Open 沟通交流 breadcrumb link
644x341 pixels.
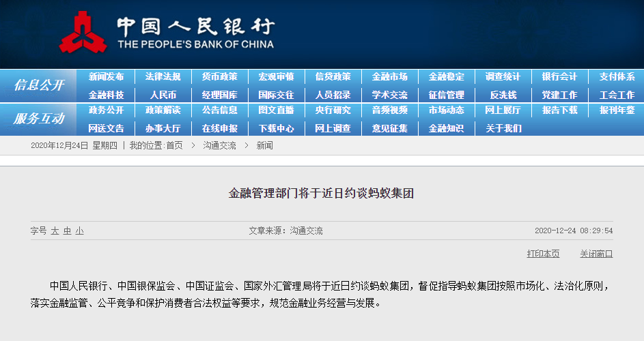click(x=219, y=145)
